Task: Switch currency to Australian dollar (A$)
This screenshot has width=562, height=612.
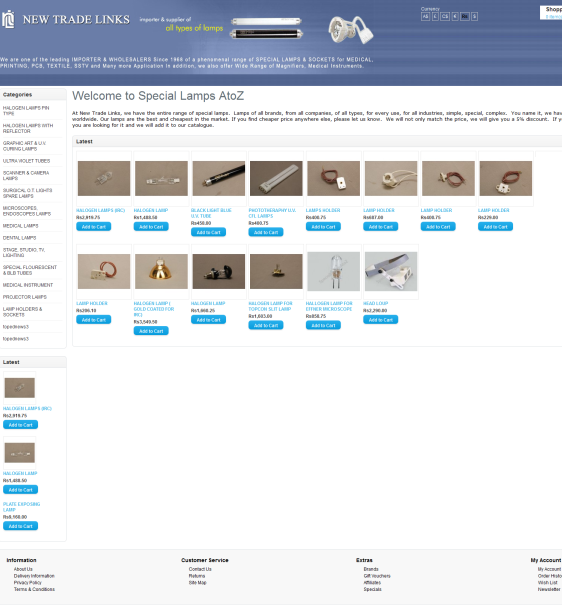Action: 425,16
